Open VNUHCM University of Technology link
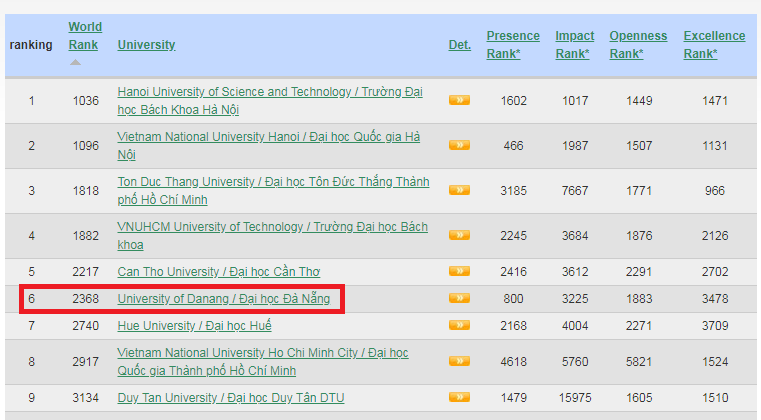 (x=272, y=235)
